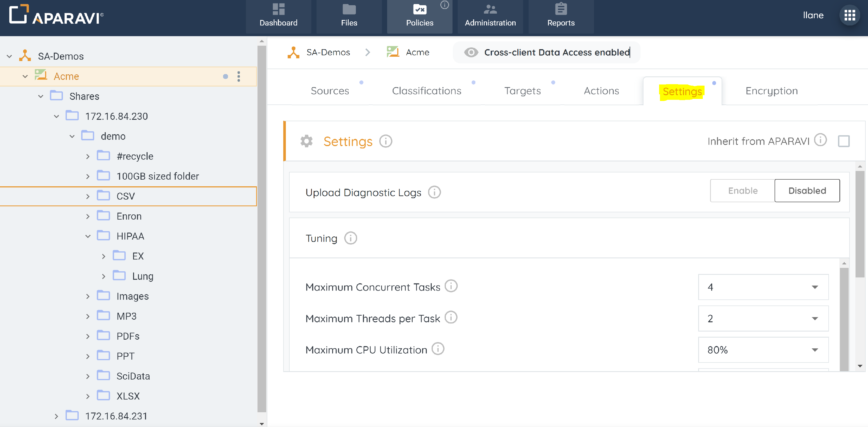Click the Administration users icon
The height and width of the screenshot is (427, 868).
point(490,10)
